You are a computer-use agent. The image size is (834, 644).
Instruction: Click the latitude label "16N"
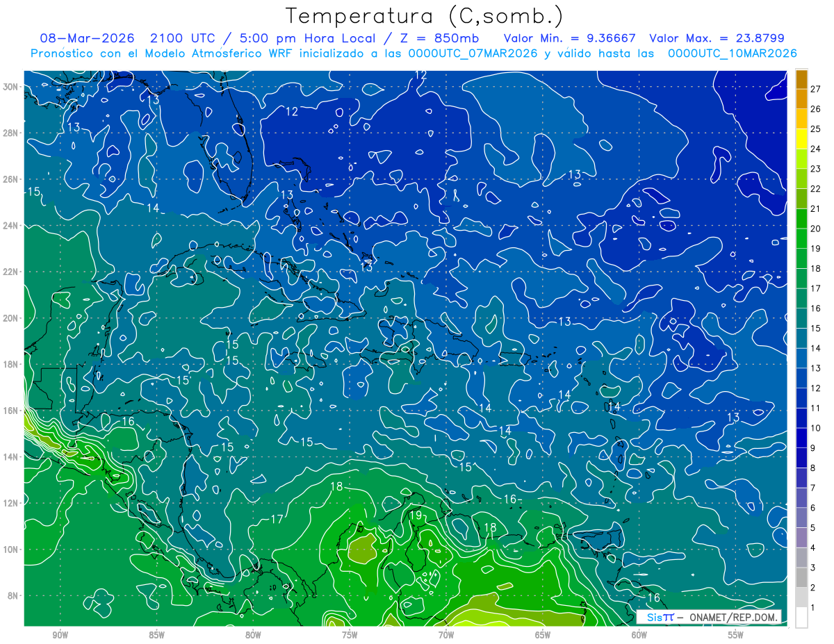[10, 411]
